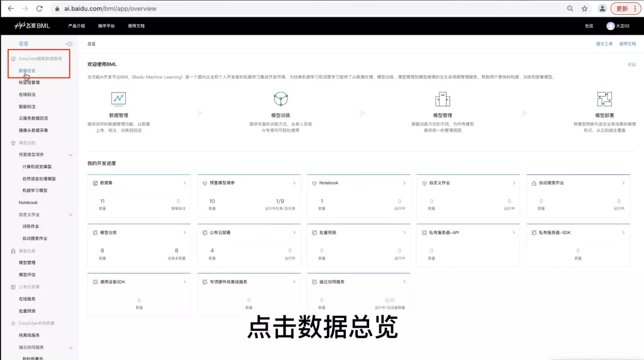
Task: Open the 社区 top menu item
Action: click(x=589, y=26)
